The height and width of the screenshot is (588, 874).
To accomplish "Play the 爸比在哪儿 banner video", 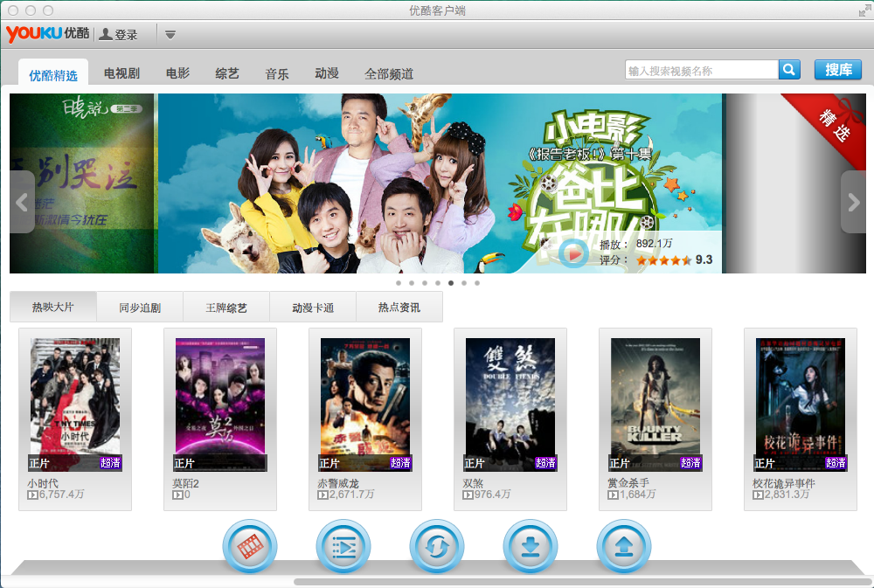I will click(574, 254).
